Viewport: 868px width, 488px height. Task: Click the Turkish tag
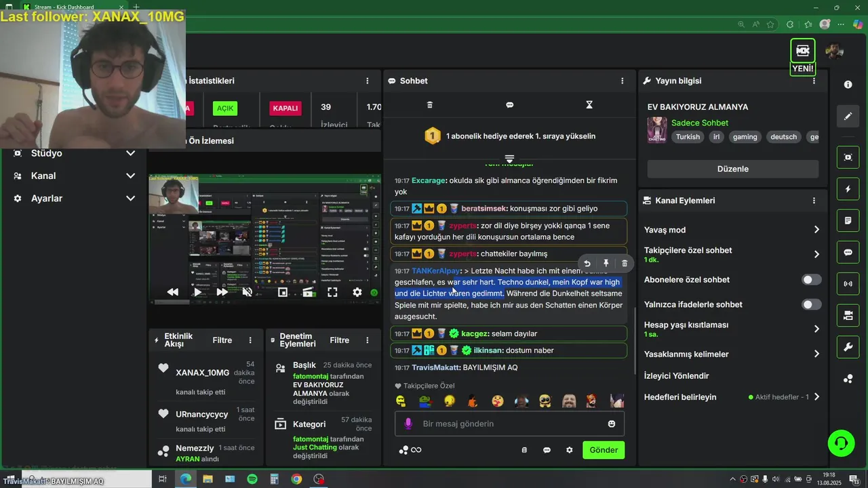click(688, 137)
